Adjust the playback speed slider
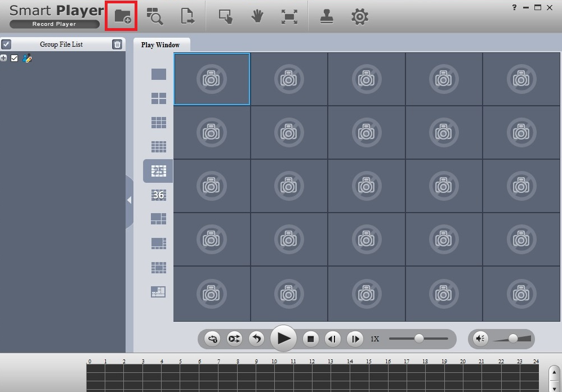The width and height of the screenshot is (562, 392). [418, 339]
